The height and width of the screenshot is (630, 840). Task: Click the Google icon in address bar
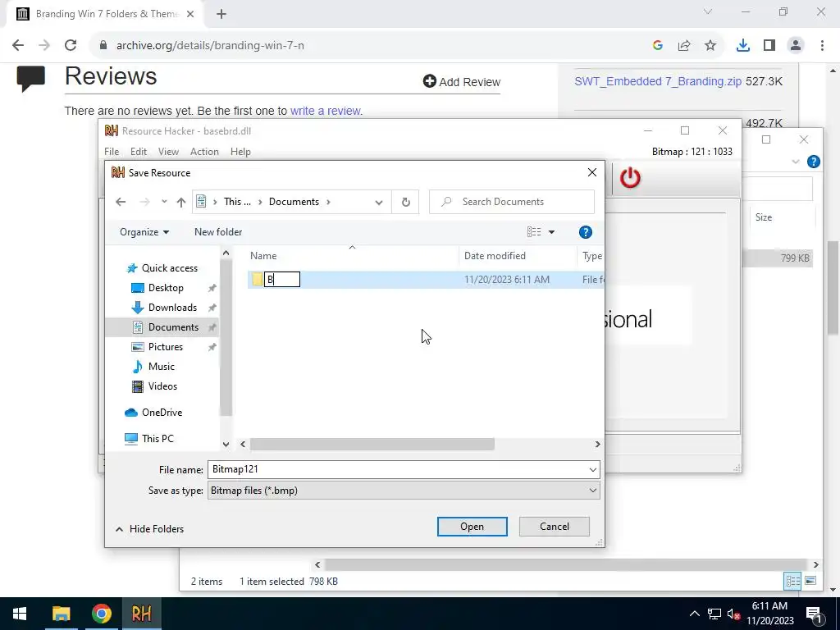(x=658, y=46)
